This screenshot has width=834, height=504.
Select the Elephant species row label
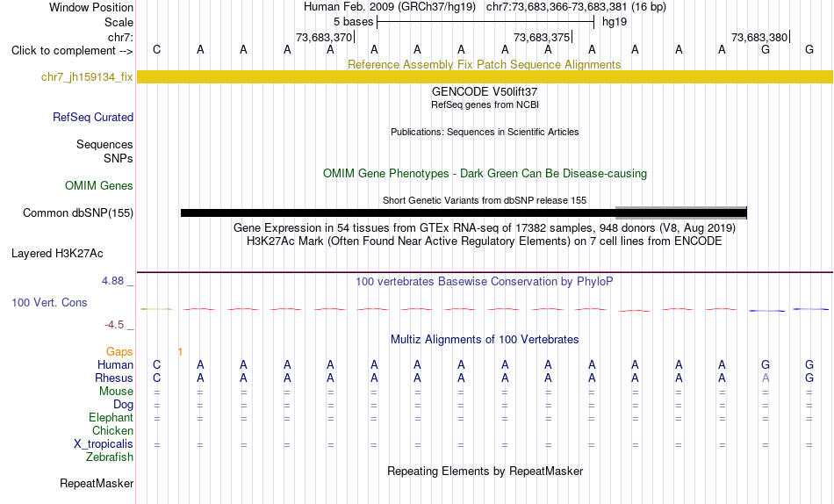tap(111, 417)
